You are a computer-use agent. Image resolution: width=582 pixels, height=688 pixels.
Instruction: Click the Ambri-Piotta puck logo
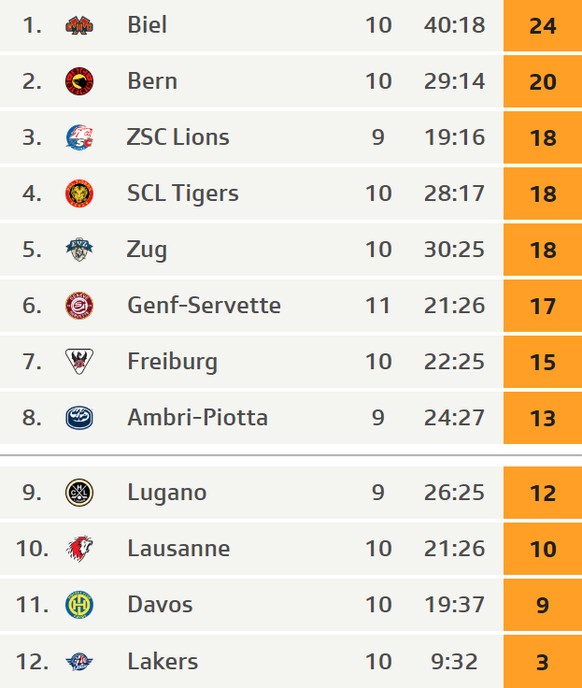point(79,417)
